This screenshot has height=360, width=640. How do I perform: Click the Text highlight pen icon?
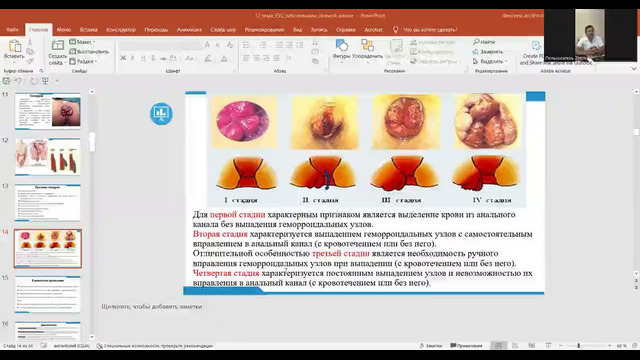208,59
